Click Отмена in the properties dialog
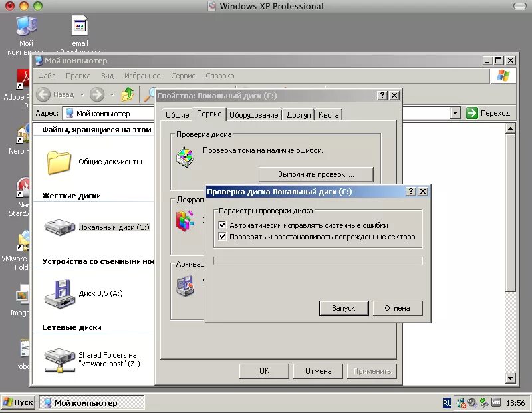The image size is (532, 413). [319, 371]
